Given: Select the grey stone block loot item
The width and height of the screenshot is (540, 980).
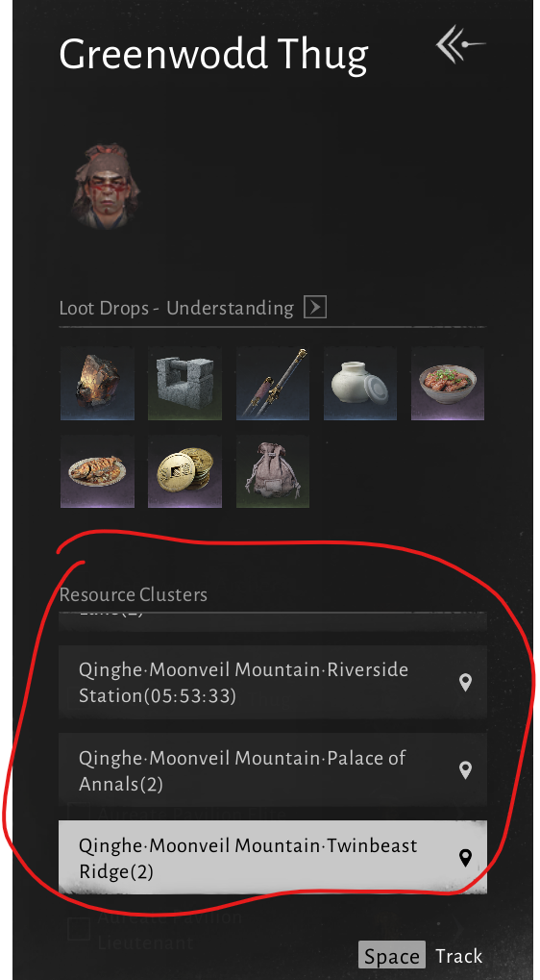Looking at the screenshot, I should click(x=184, y=383).
